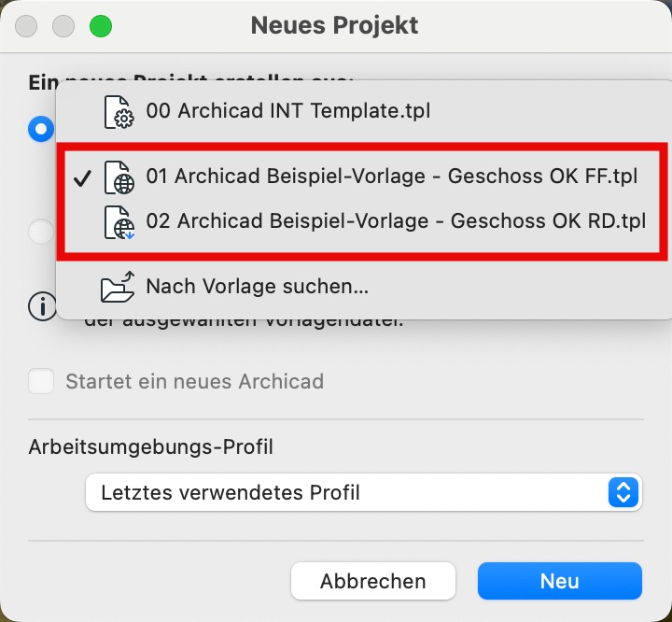
Task: Select the blue template radio button
Action: (x=41, y=129)
